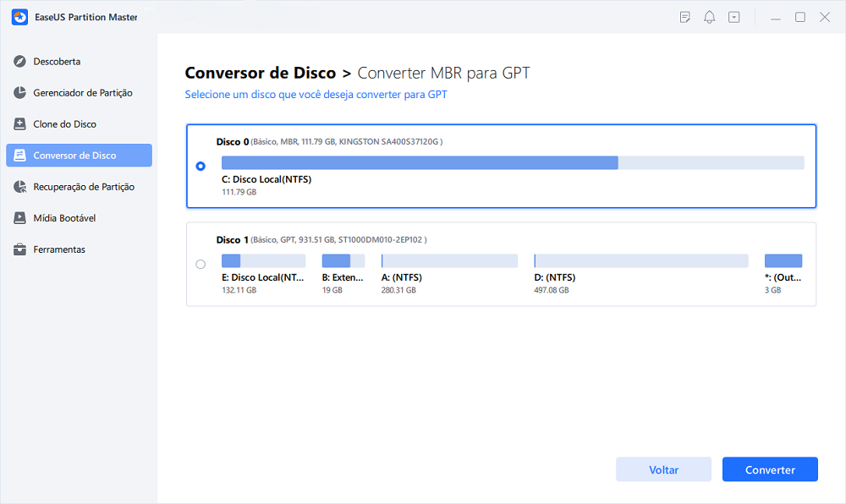
Task: Click the Selecione um disco instruction text
Action: [316, 95]
